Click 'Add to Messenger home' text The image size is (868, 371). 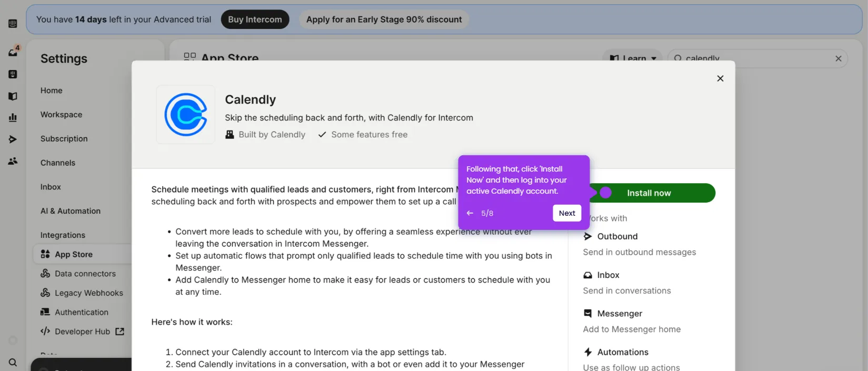tap(632, 329)
